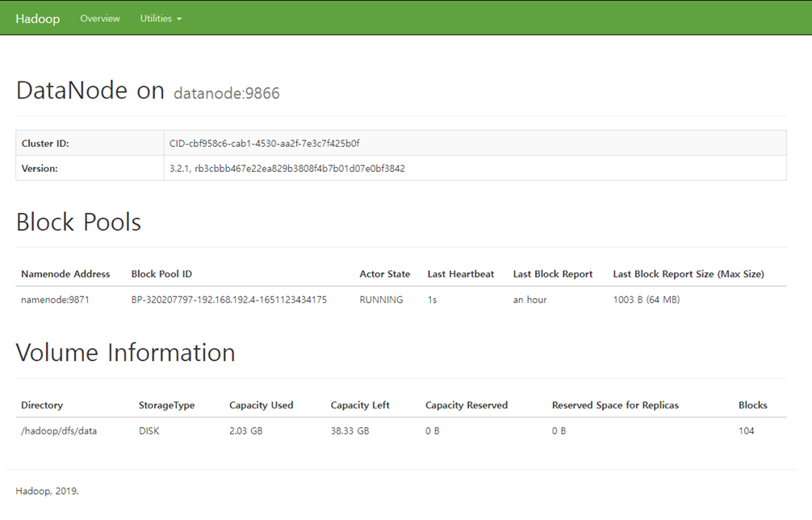Click Last Block Report Size header
The image size is (812, 520).
(689, 274)
